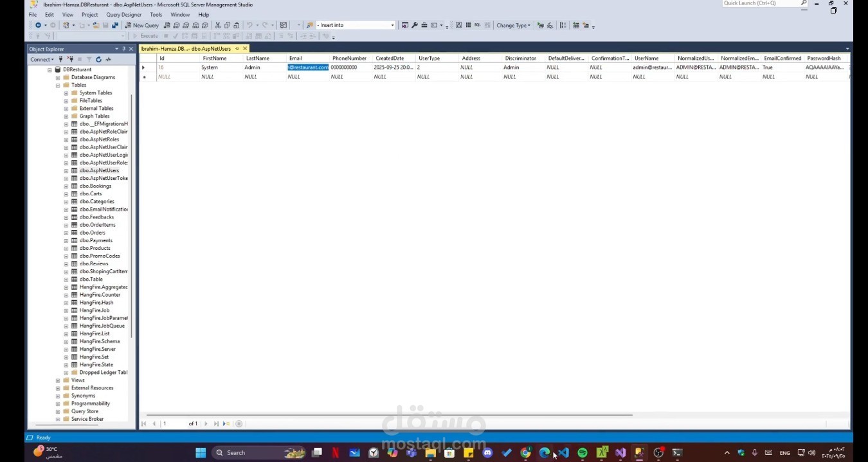
Task: Click the PasswordHash column header
Action: [x=826, y=58]
